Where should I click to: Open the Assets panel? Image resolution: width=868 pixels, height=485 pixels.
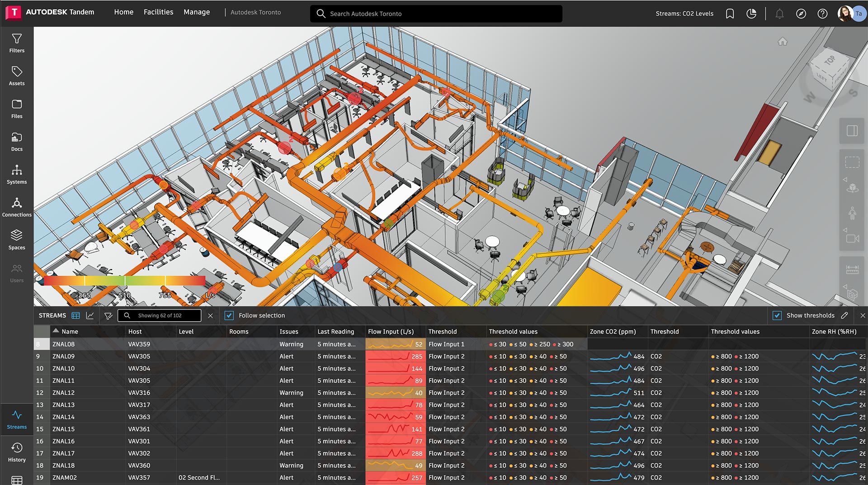pos(17,76)
